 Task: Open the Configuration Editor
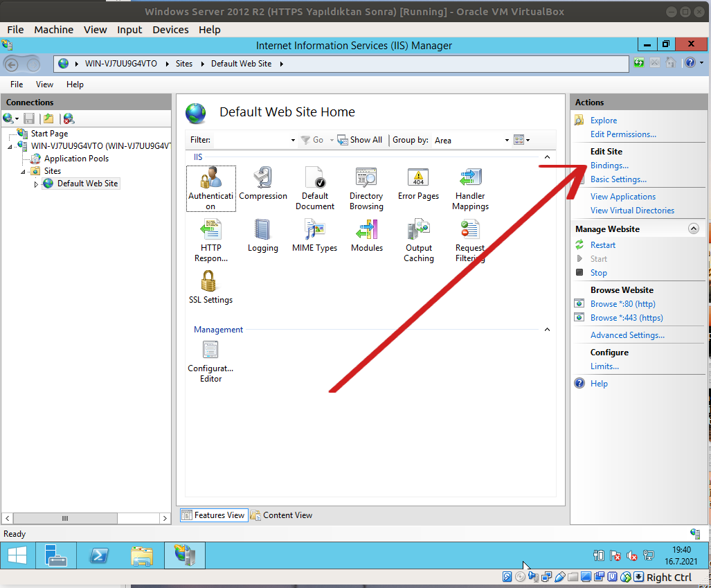point(210,362)
